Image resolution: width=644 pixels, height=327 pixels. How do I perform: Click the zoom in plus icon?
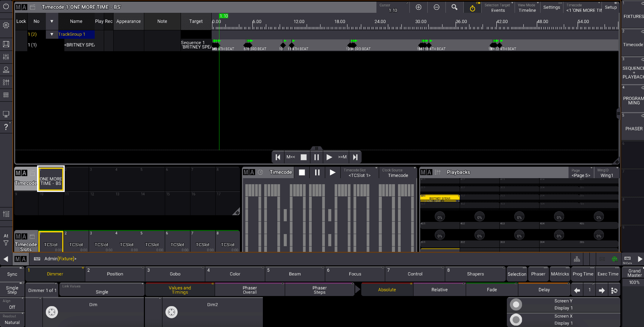419,7
